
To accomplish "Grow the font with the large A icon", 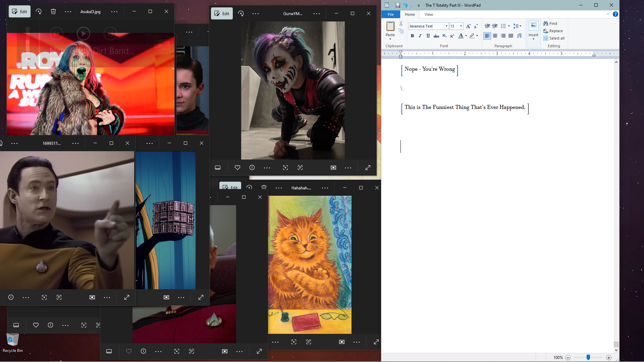I will [468, 26].
